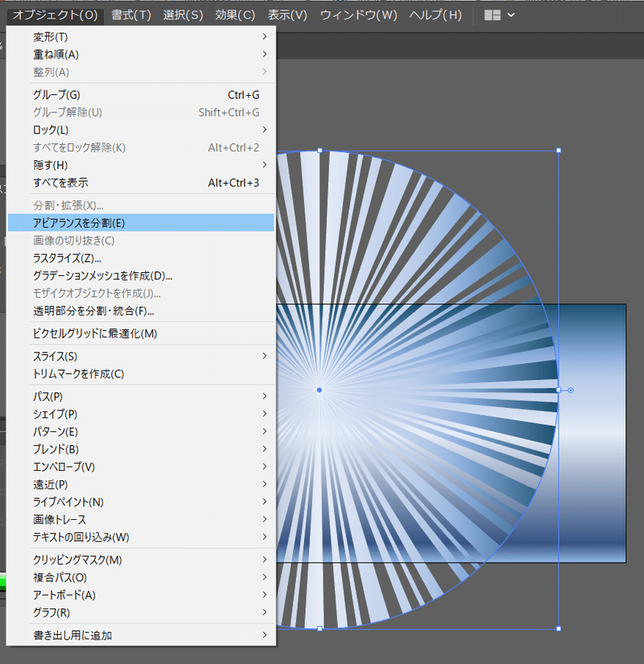Open the ヘルプ(H) menu
This screenshot has width=644, height=664.
tap(436, 15)
